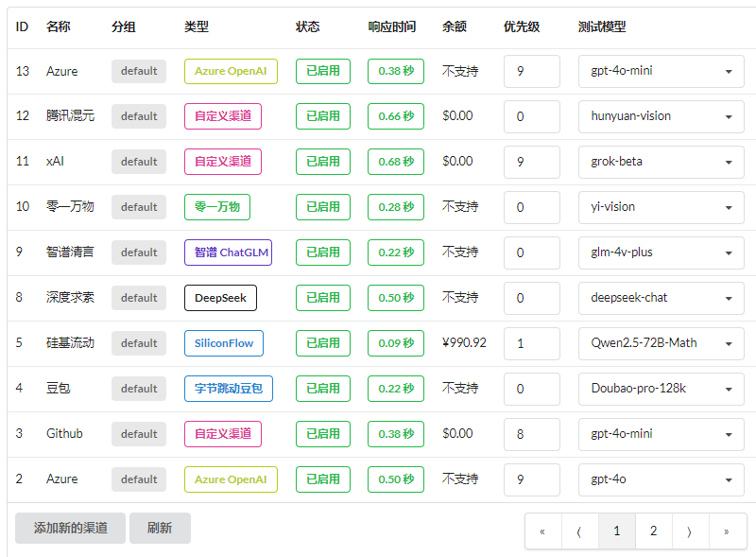Click the priority field showing 1 for 硅基流动
The height and width of the screenshot is (557, 756).
(532, 343)
